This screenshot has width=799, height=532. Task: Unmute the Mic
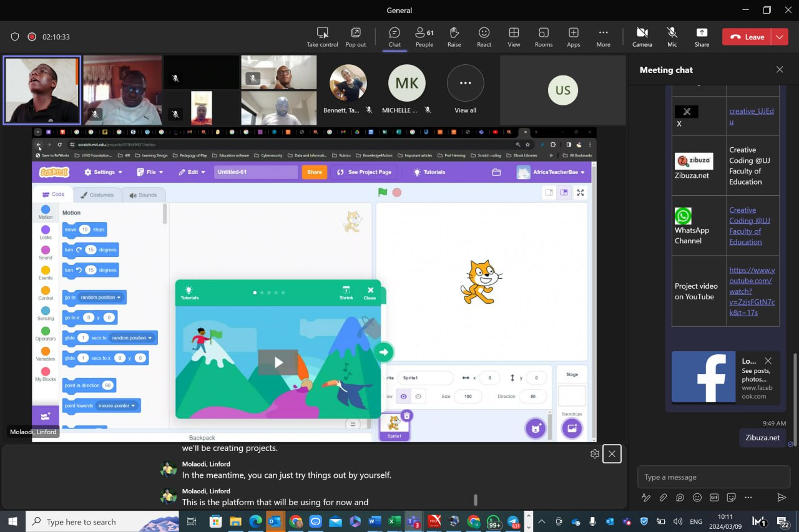point(672,37)
